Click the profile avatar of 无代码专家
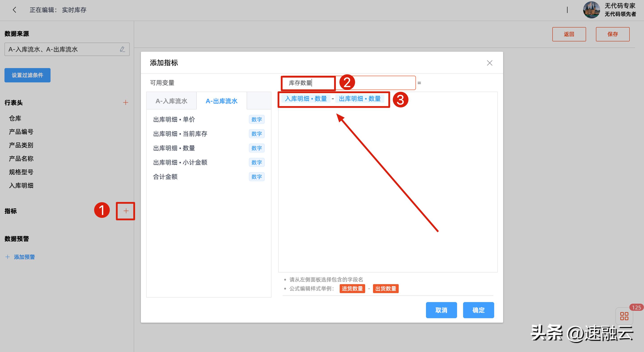This screenshot has height=352, width=644. (x=591, y=10)
